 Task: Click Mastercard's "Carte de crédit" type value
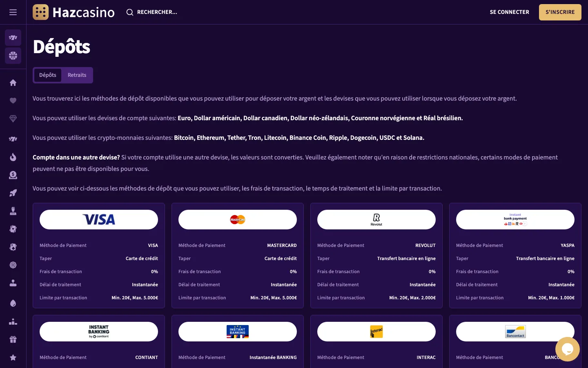coord(281,258)
